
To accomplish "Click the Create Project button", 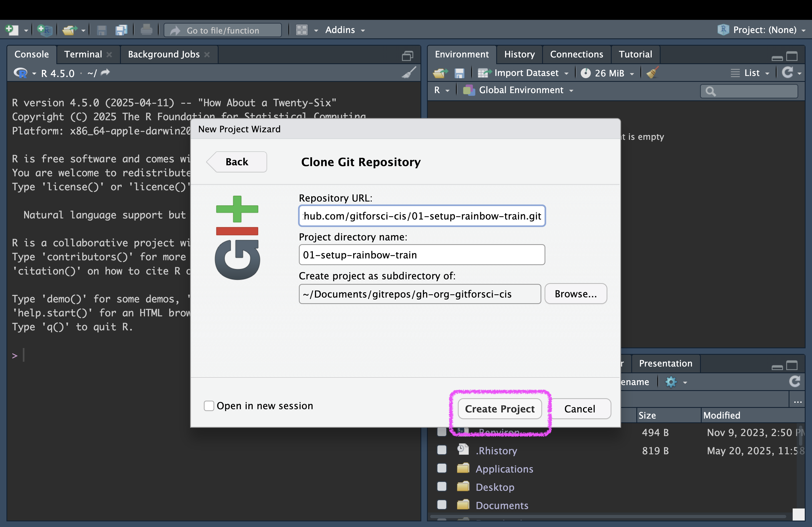I will (x=499, y=409).
